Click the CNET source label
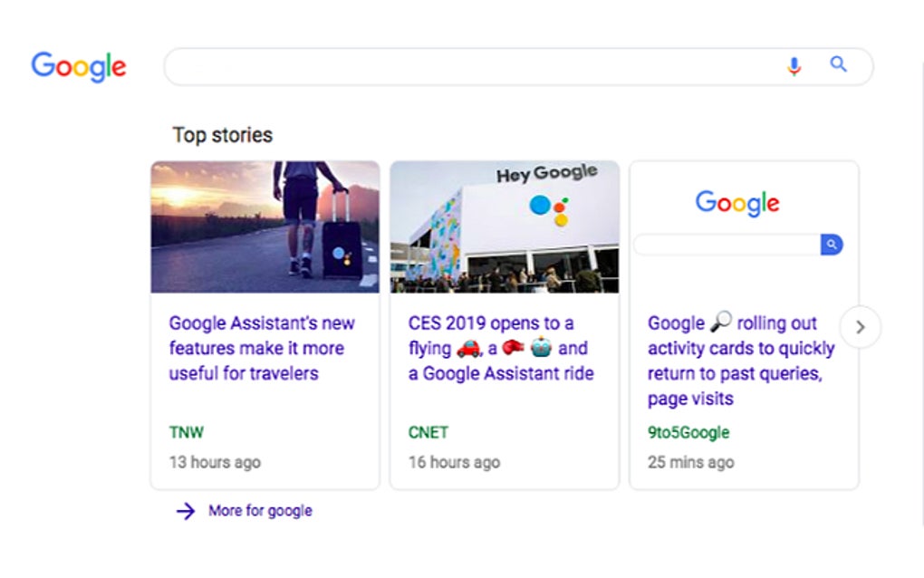The width and height of the screenshot is (924, 578). pyautogui.click(x=428, y=432)
